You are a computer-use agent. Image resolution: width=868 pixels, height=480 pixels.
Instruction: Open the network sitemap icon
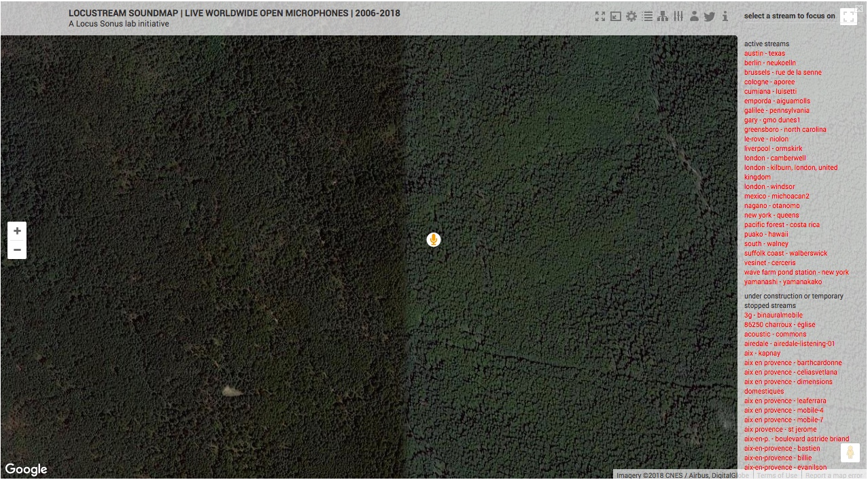(663, 16)
